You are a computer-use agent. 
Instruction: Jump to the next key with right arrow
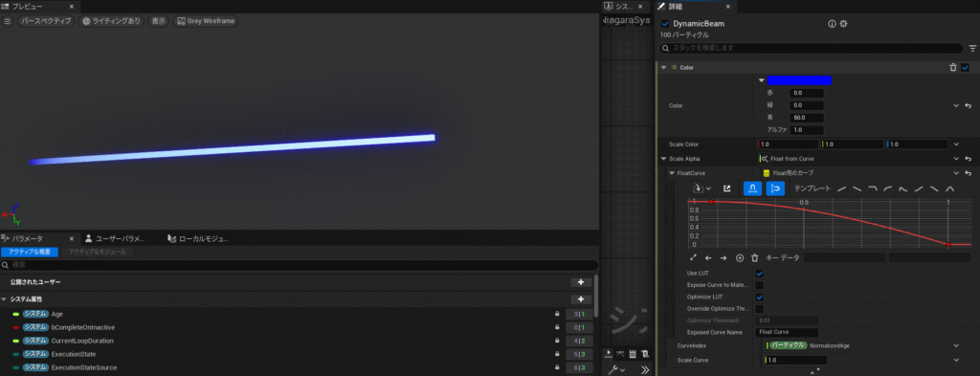(724, 257)
